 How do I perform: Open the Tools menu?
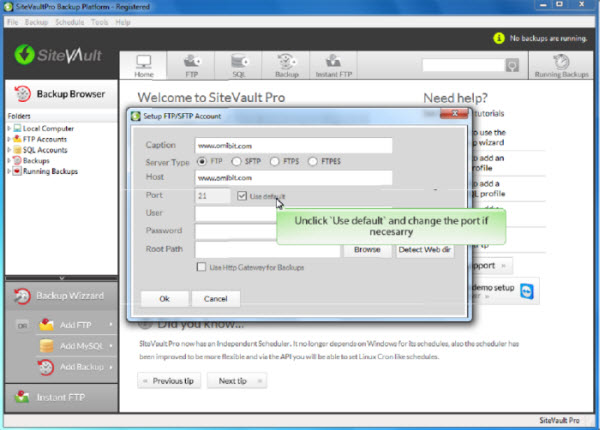click(x=99, y=22)
